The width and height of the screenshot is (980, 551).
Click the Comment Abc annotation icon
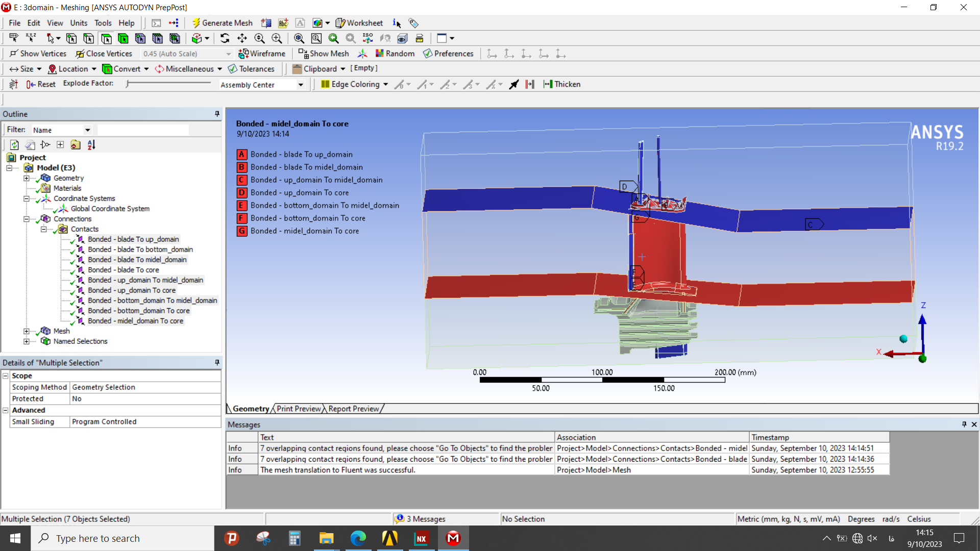tap(283, 23)
